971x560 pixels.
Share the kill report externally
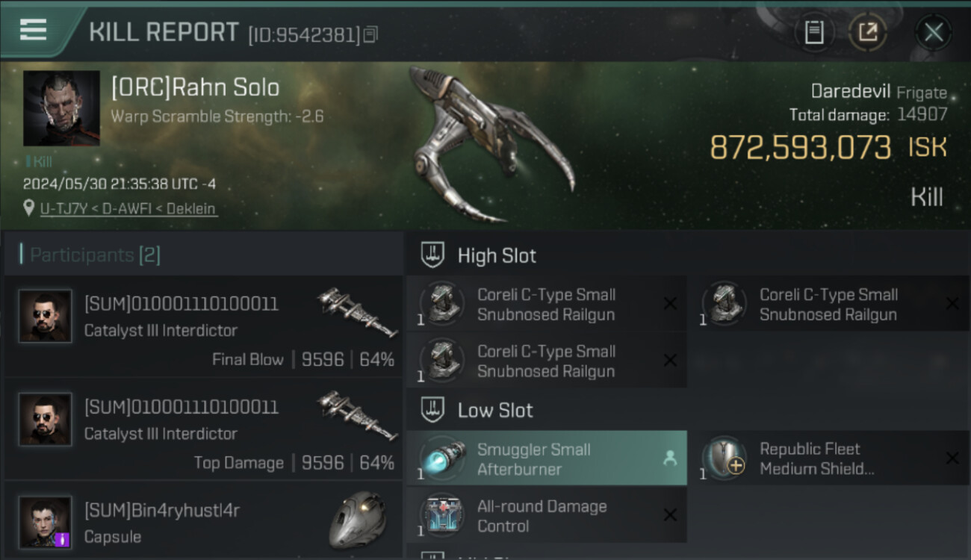tap(867, 32)
